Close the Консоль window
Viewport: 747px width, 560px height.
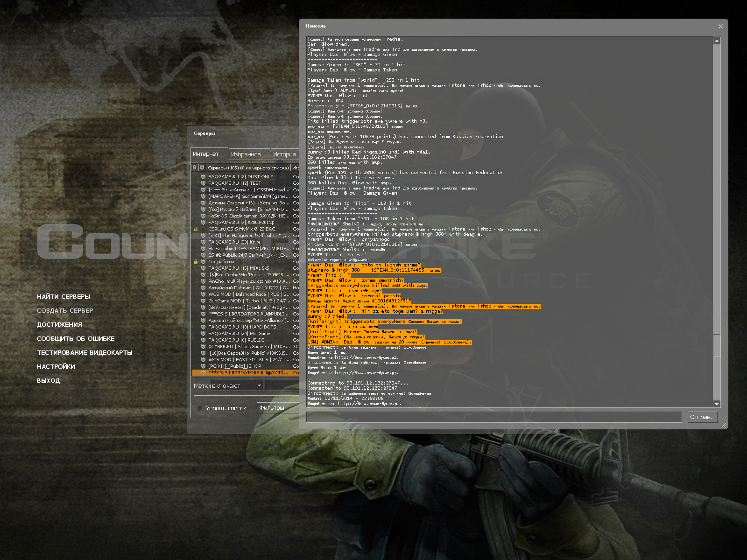coord(720,27)
